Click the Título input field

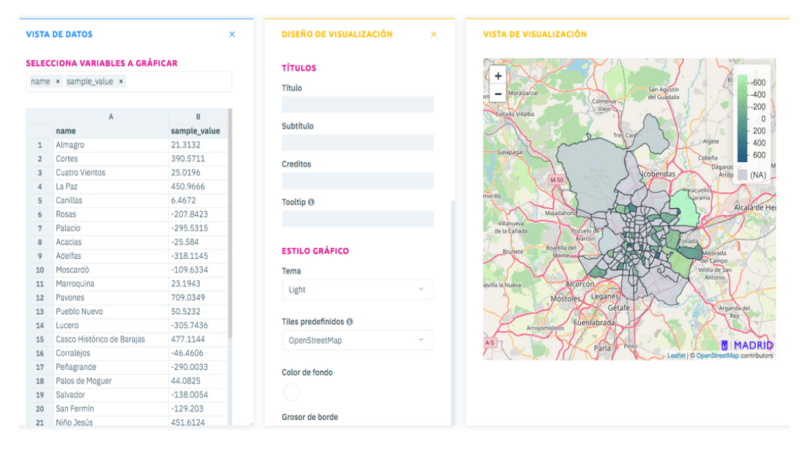click(358, 105)
